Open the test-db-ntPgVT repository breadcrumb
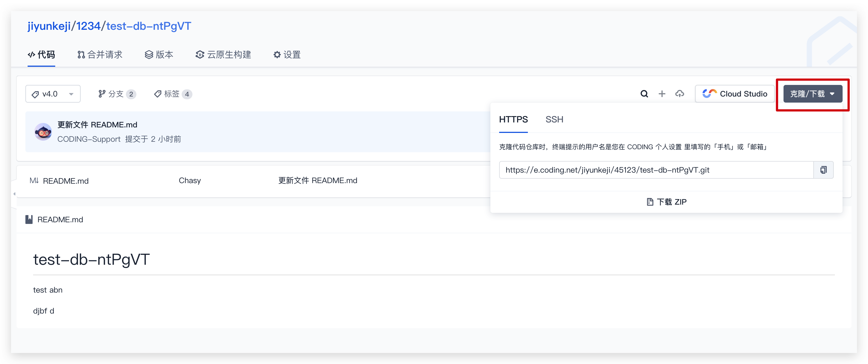This screenshot has height=364, width=868. pyautogui.click(x=149, y=26)
